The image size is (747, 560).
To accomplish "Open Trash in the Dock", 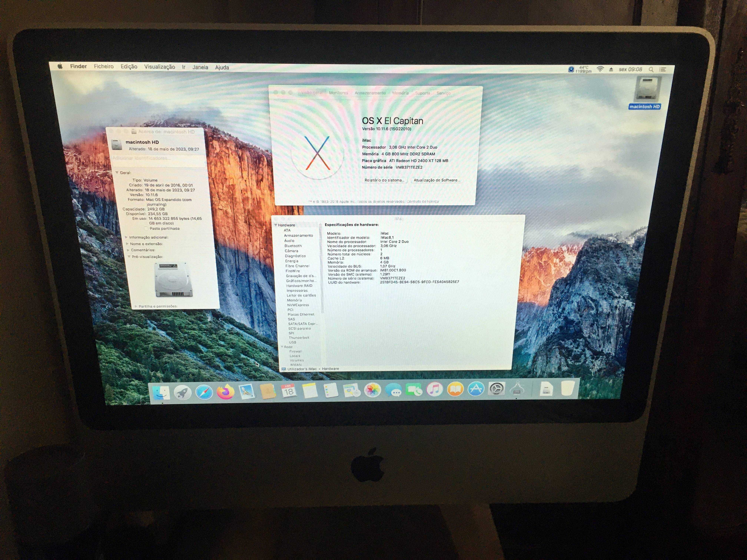I will click(x=568, y=388).
